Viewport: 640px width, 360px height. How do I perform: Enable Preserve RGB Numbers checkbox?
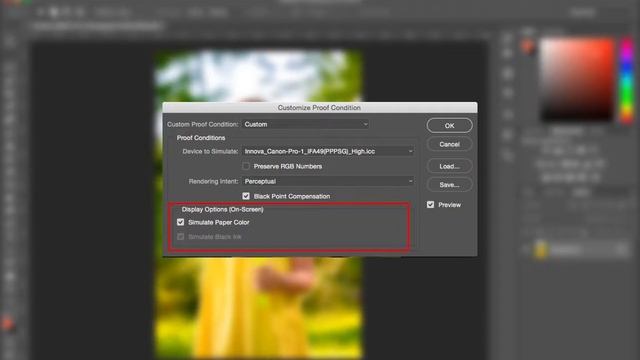[x=246, y=166]
